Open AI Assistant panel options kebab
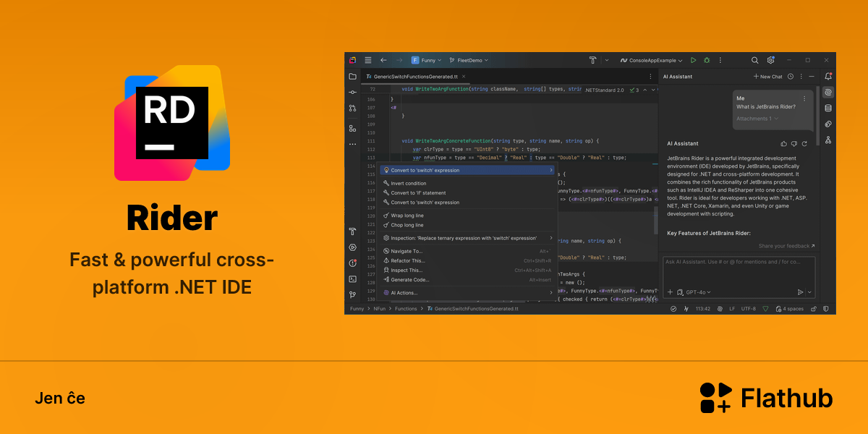The width and height of the screenshot is (868, 434). (x=801, y=76)
